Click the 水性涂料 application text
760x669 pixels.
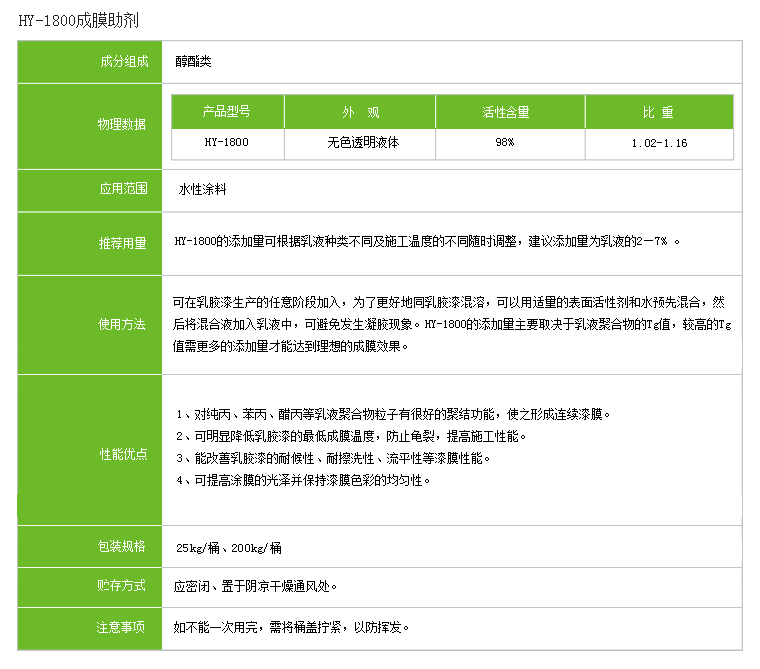point(203,188)
